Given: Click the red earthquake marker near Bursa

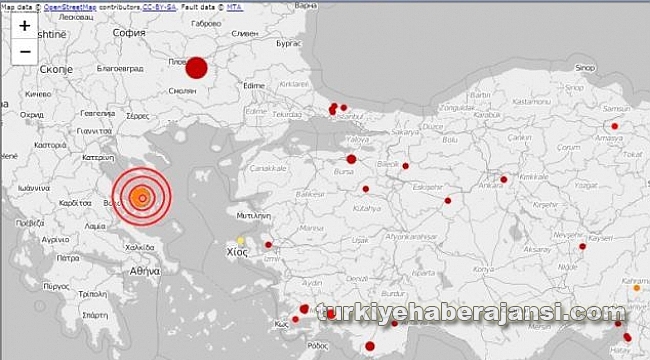Looking at the screenshot, I should (x=351, y=159).
